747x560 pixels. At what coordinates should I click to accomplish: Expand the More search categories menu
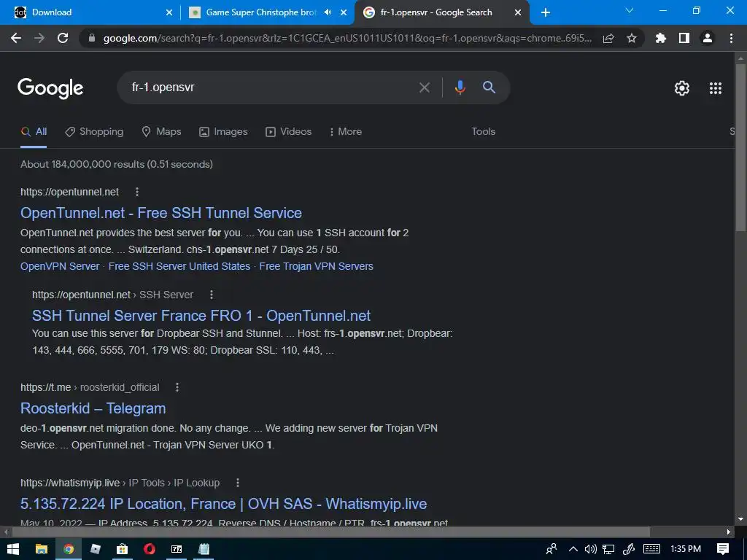point(345,131)
